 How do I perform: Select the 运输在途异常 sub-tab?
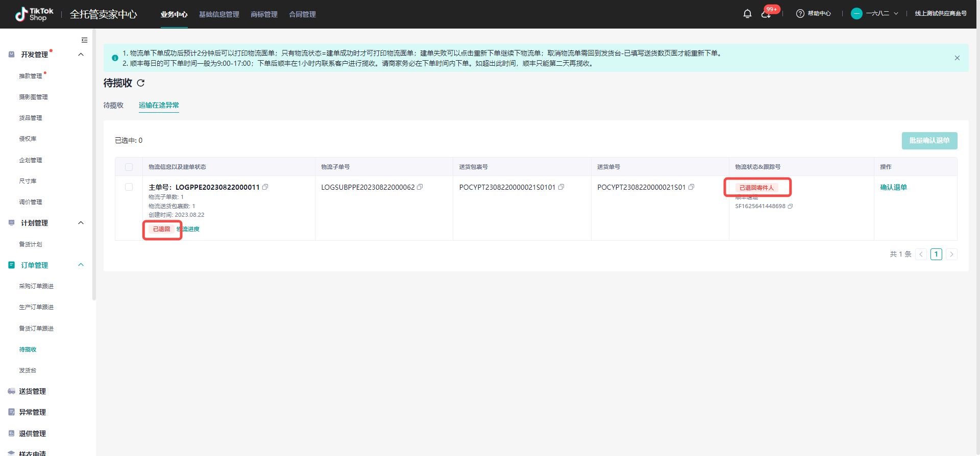click(x=159, y=105)
